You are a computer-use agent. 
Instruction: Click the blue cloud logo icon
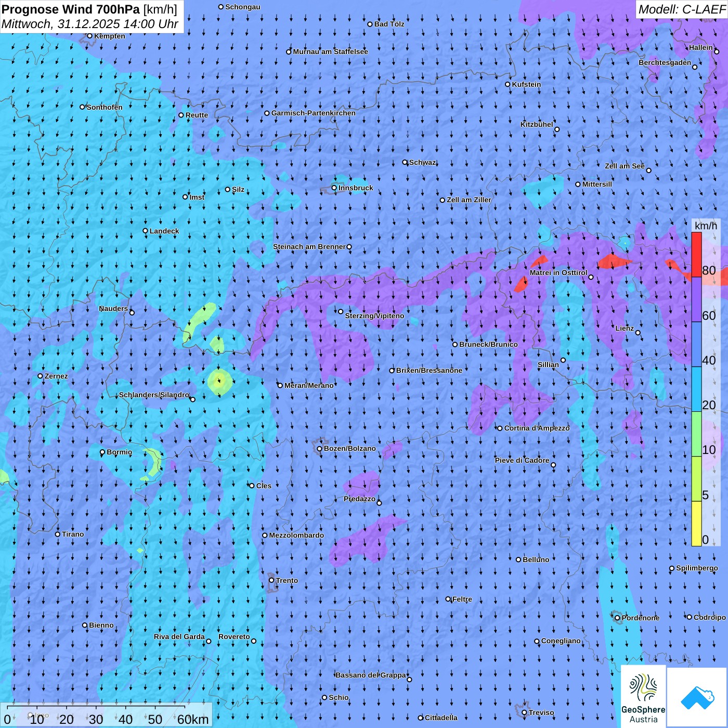tap(697, 698)
